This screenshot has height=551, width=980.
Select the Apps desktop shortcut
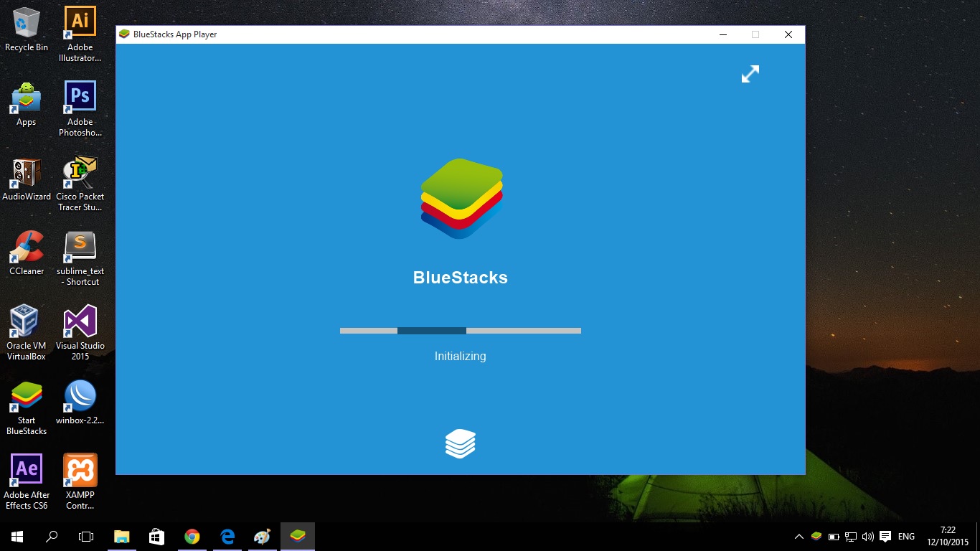pyautogui.click(x=27, y=104)
